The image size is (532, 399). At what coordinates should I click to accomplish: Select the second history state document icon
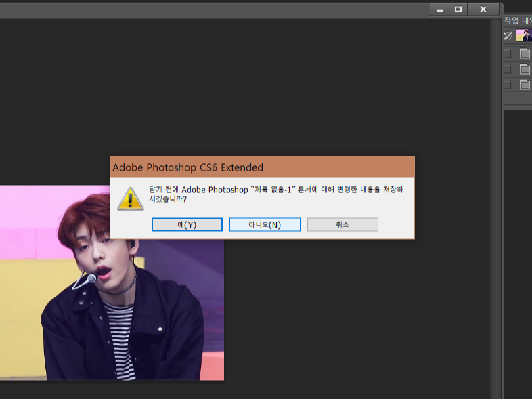(525, 69)
